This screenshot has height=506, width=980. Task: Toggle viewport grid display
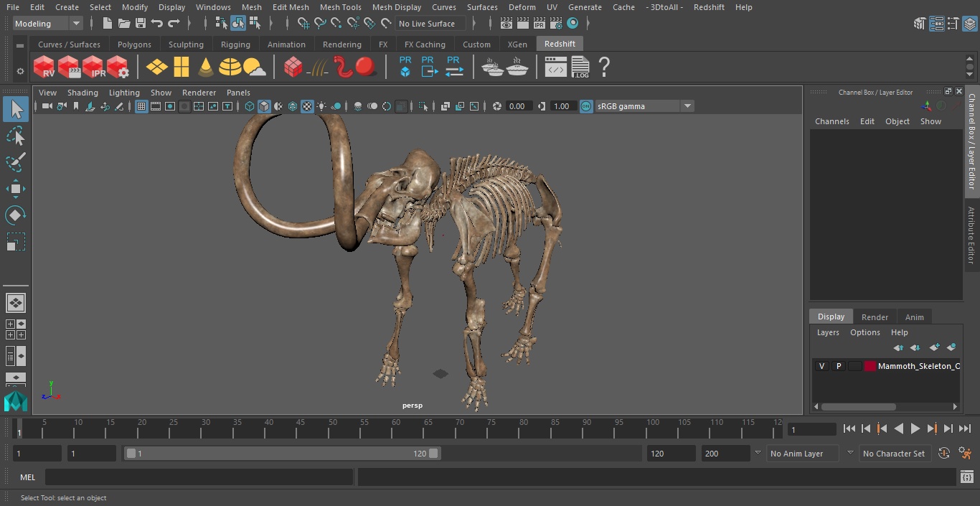141,106
